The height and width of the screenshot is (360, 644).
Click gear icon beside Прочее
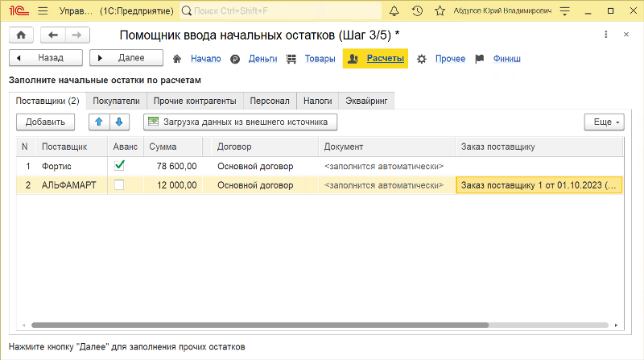pyautogui.click(x=421, y=59)
